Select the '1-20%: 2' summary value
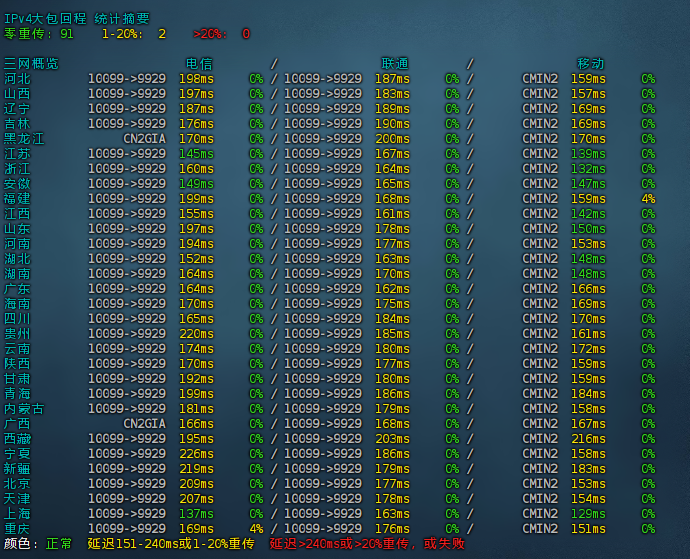The height and width of the screenshot is (559, 690). 134,34
